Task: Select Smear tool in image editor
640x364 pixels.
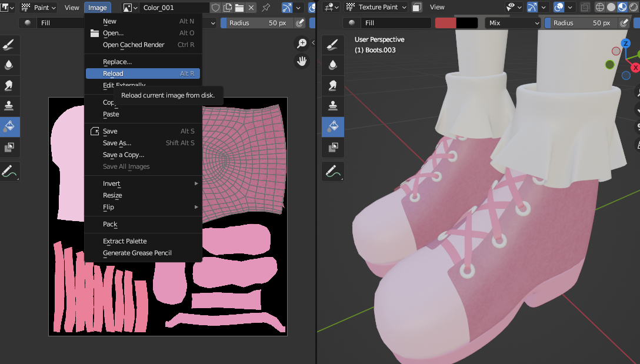Action: click(x=9, y=85)
